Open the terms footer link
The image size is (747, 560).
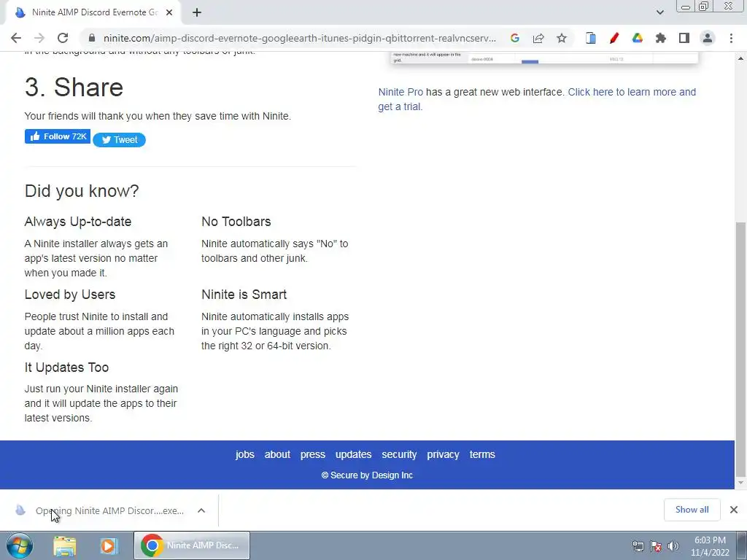(x=482, y=454)
